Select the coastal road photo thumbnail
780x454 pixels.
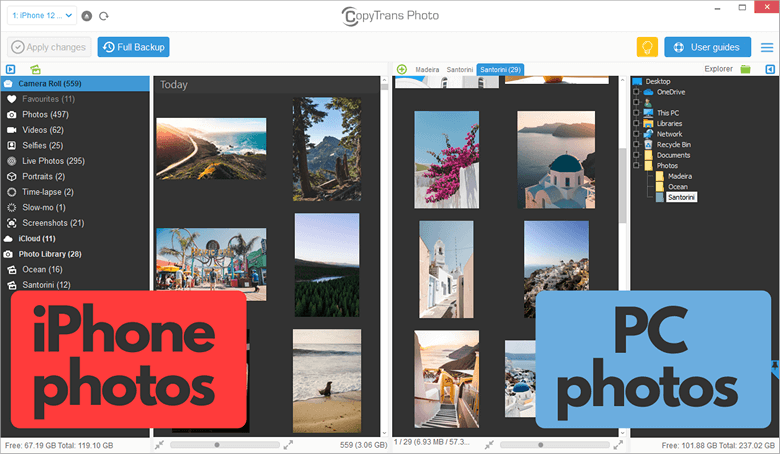coord(211,148)
